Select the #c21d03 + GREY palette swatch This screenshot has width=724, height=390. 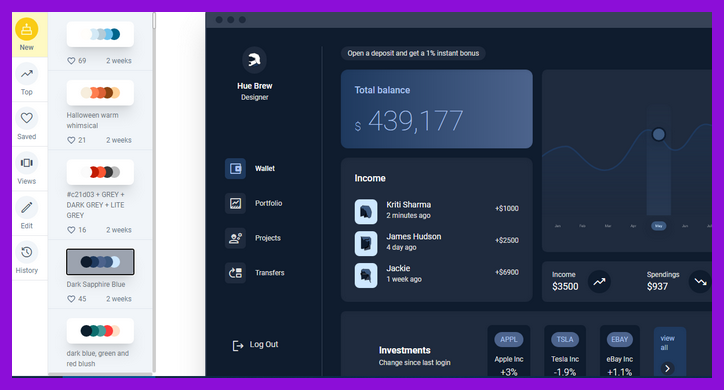click(100, 172)
